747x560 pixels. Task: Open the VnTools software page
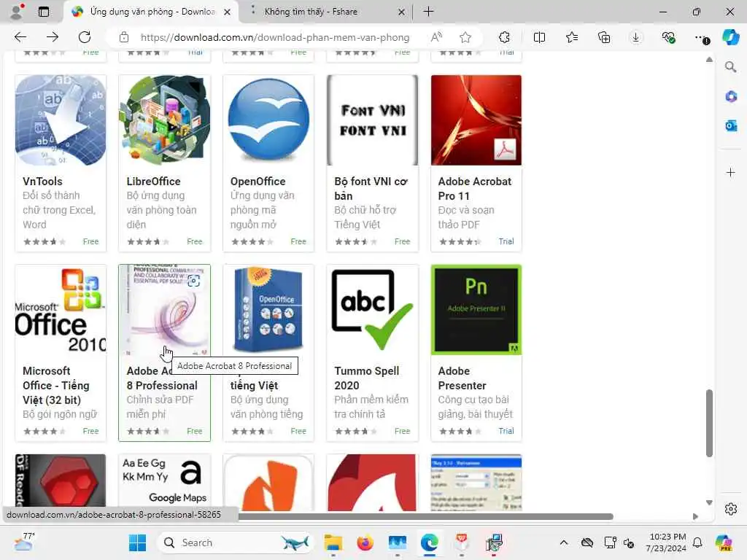(x=42, y=182)
